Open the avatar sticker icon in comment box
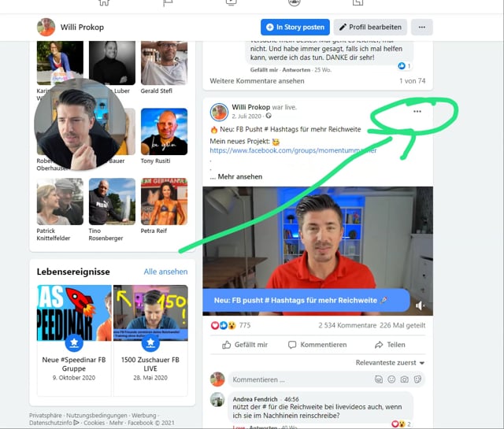This screenshot has width=504, height=429. tap(379, 379)
